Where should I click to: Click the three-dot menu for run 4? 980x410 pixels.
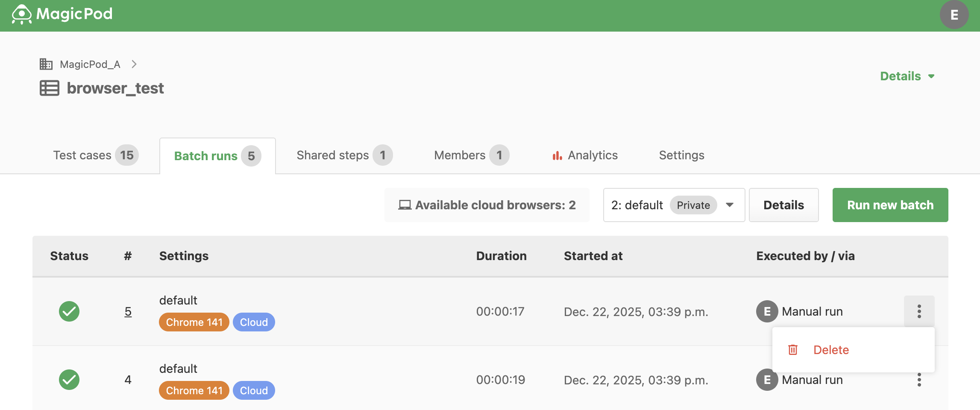(919, 380)
